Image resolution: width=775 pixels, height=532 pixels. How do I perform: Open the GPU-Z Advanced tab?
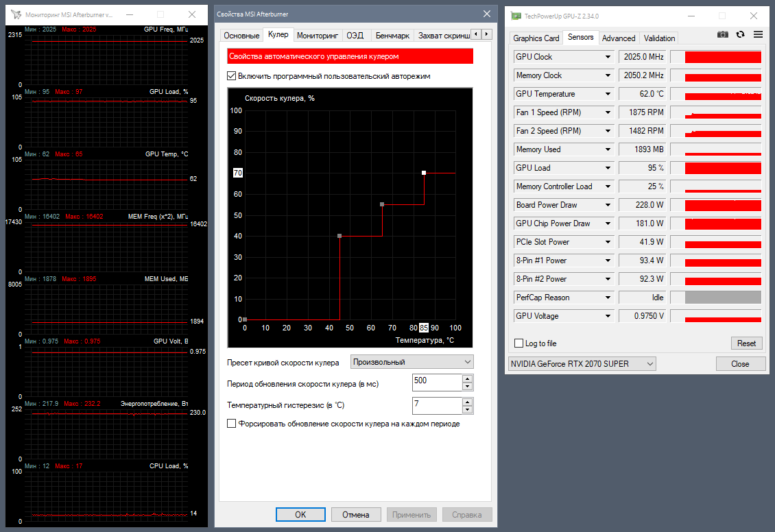point(619,38)
